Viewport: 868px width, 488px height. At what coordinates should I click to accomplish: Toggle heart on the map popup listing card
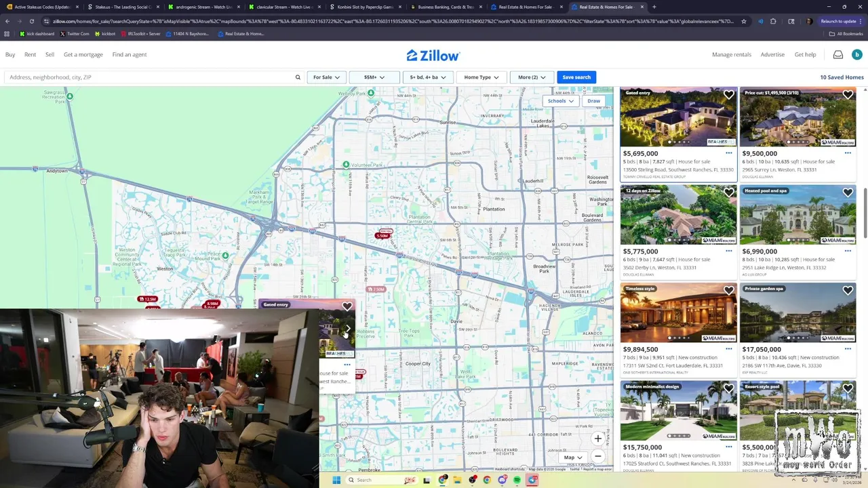coord(347,306)
